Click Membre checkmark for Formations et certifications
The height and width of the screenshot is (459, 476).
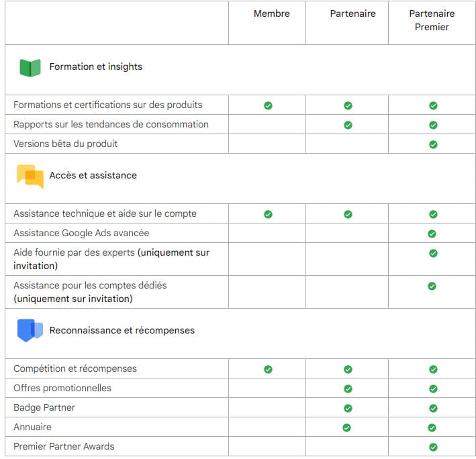pyautogui.click(x=268, y=105)
